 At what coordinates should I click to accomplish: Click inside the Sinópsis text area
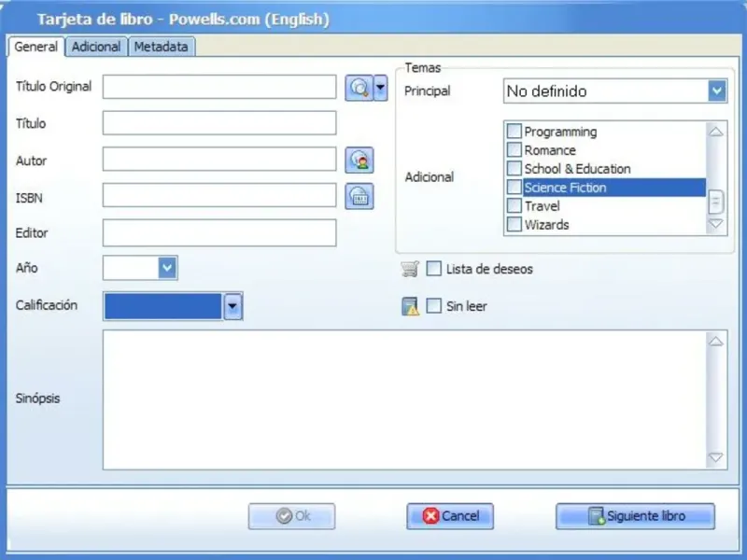404,400
